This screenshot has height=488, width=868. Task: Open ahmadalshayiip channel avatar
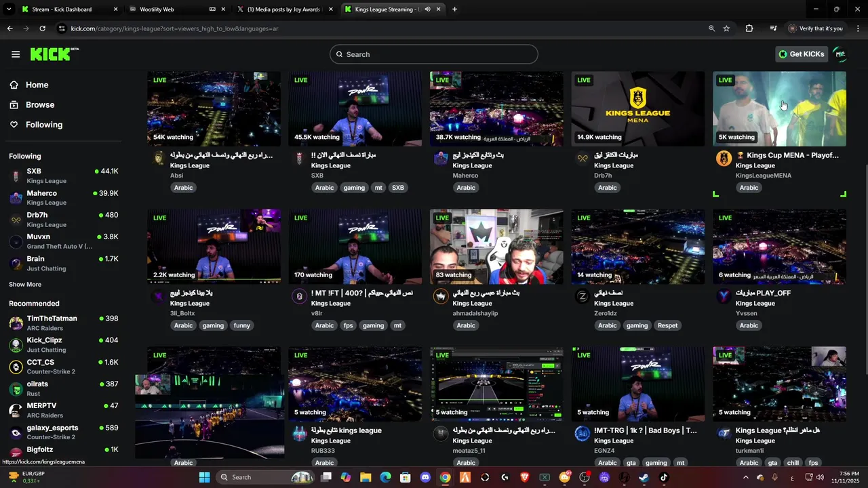[x=441, y=296]
